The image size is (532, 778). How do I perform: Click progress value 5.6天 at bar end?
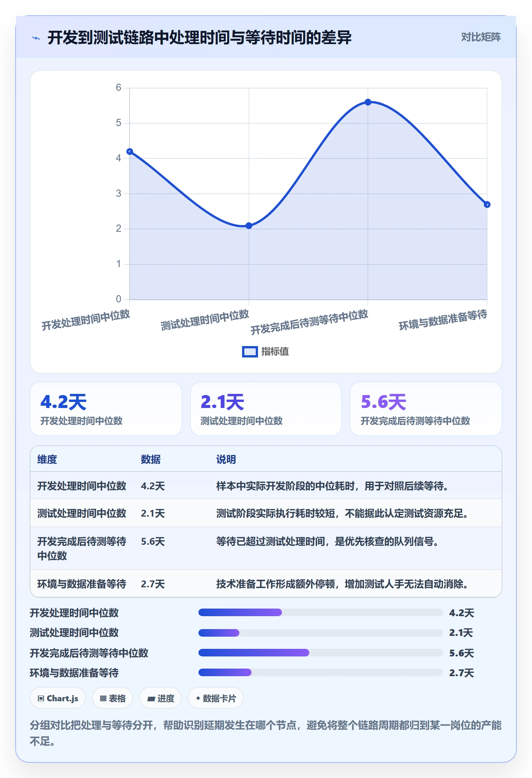(462, 653)
